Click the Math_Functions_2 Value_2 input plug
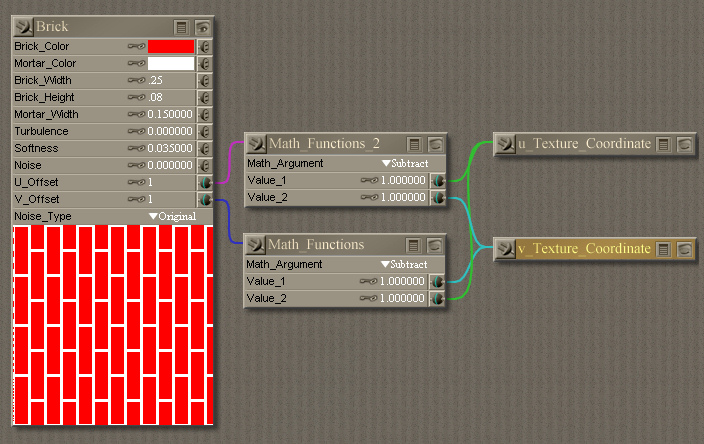Viewport: 704px width, 444px height. (438, 198)
